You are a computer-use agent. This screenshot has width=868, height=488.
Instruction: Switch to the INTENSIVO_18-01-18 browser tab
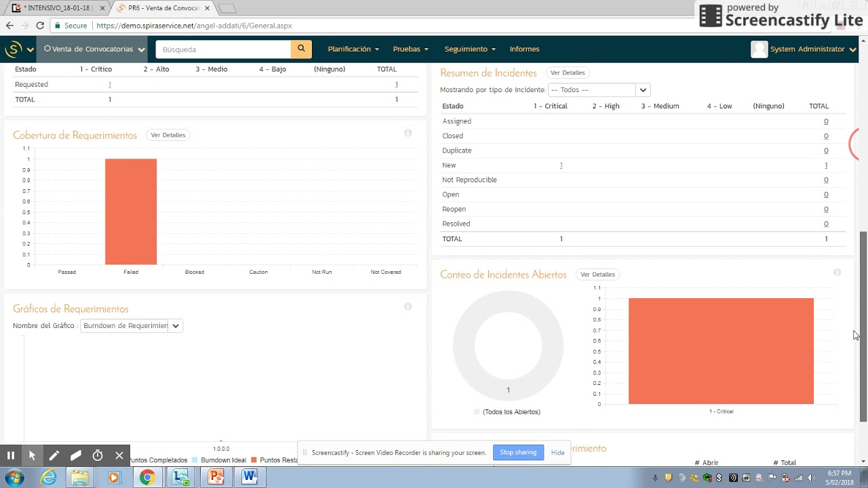point(57,8)
